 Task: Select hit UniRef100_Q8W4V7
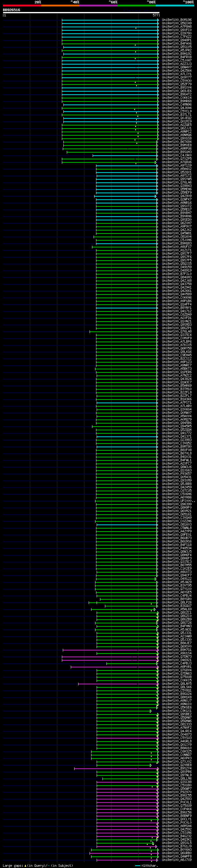177,67
